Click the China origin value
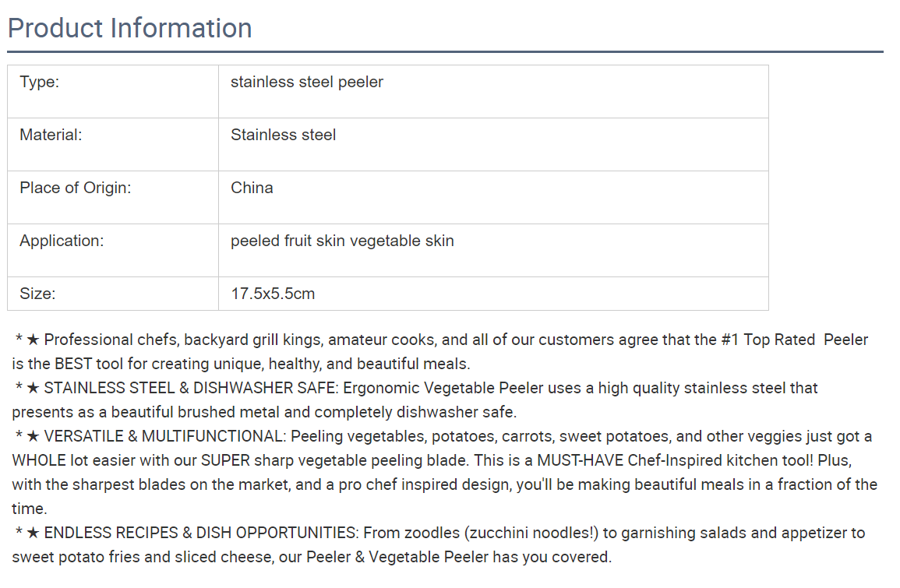 [x=252, y=188]
